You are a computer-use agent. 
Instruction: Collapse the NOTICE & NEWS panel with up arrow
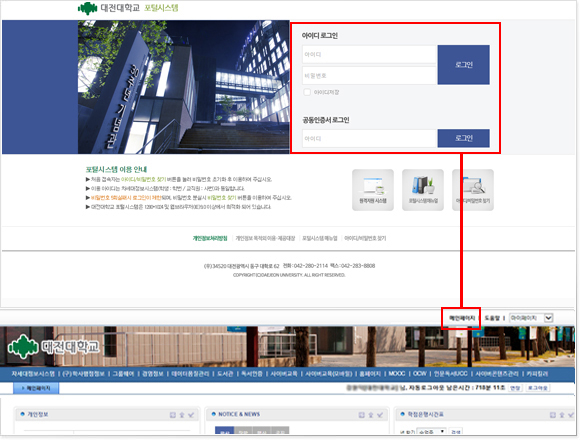pos(371,415)
